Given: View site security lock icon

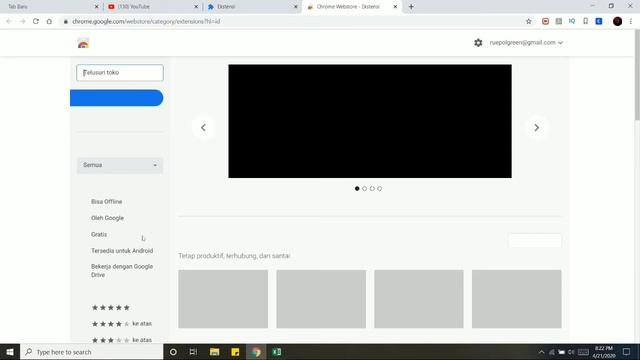Looking at the screenshot, I should (x=65, y=21).
